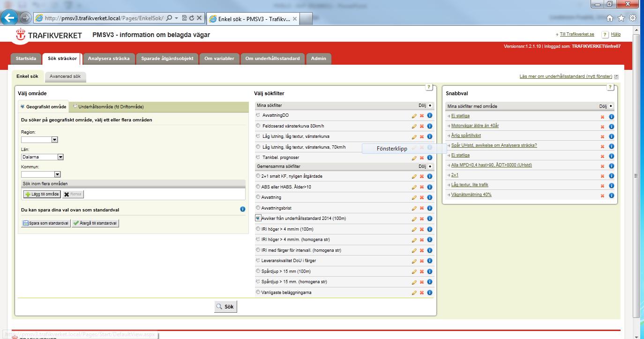The height and width of the screenshot is (339, 644).
Task: Click Återgå till standardval button
Action: point(95,223)
